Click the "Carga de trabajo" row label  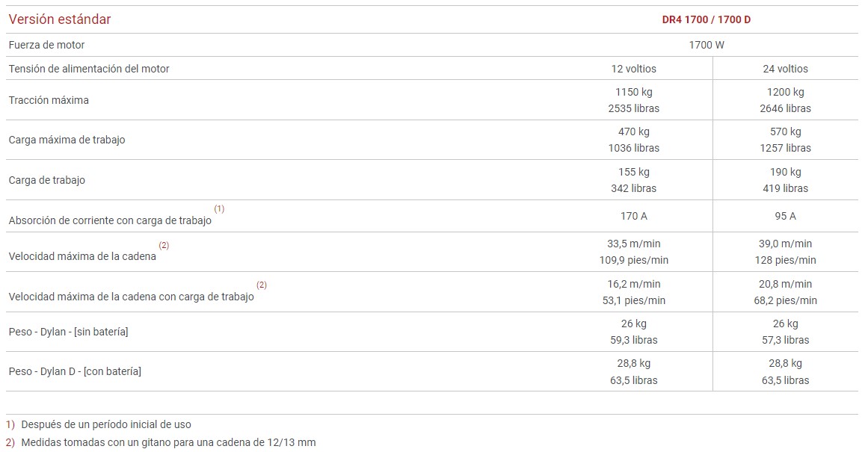46,180
